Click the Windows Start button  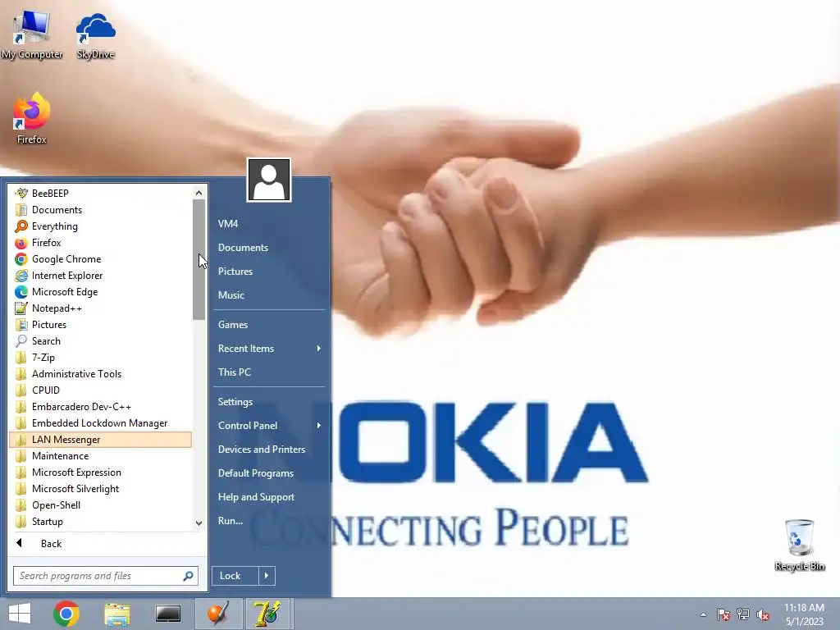pos(20,614)
